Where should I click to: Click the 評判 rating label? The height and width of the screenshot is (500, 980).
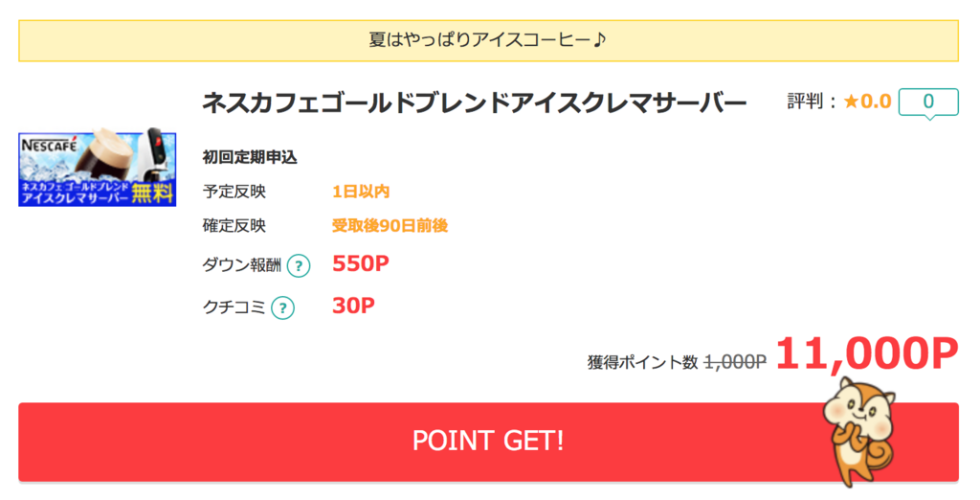point(805,102)
